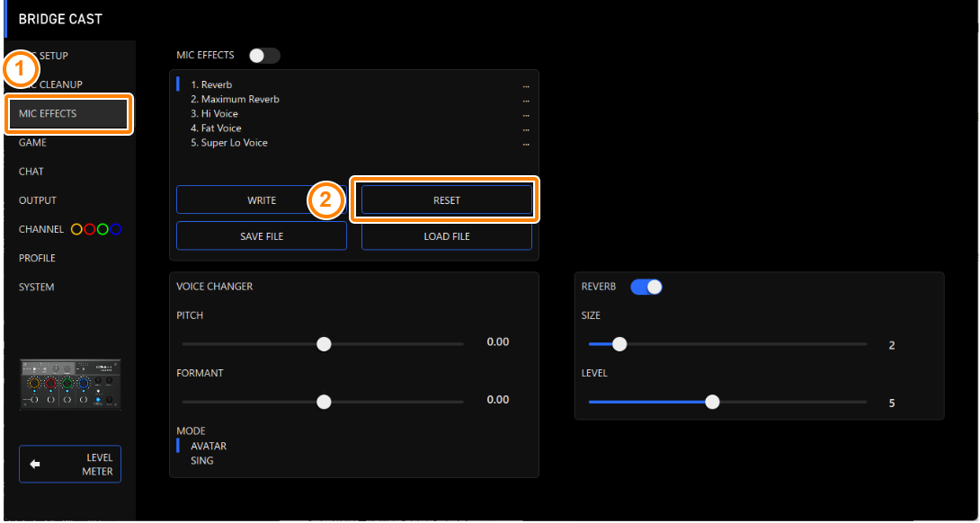This screenshot has height=523, width=980.
Task: Select SING voice changer mode
Action: pyautogui.click(x=202, y=460)
